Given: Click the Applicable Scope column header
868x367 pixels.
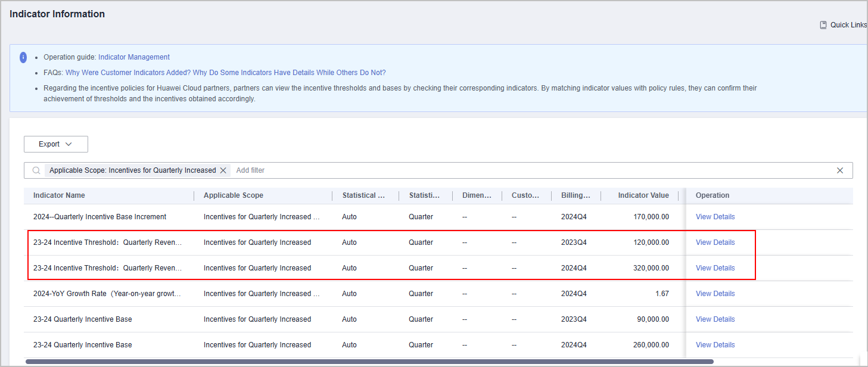Looking at the screenshot, I should tap(234, 195).
